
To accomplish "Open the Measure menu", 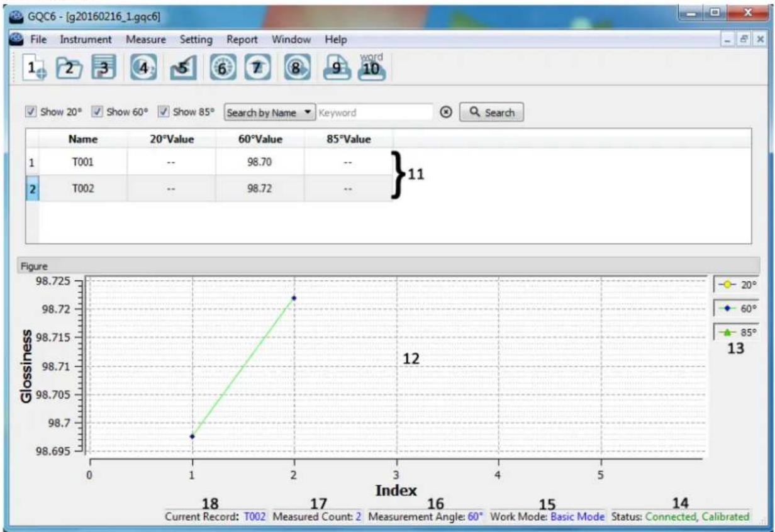I will point(146,39).
